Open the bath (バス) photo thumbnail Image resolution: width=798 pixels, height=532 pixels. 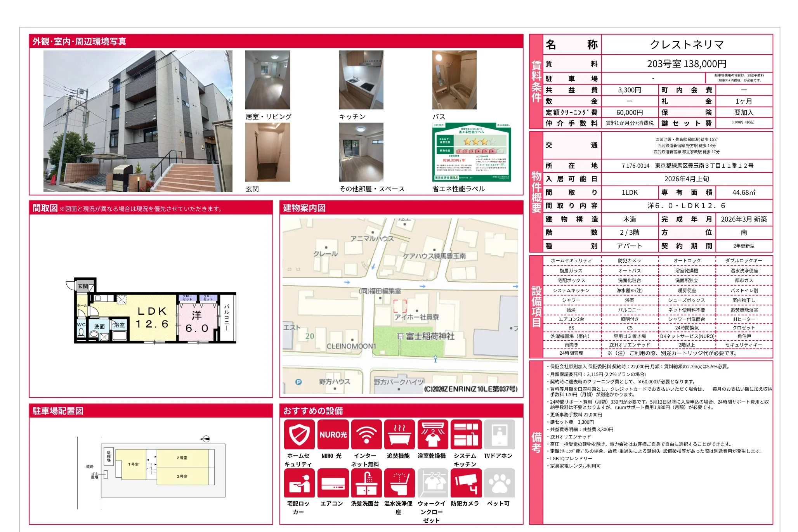pos(454,80)
